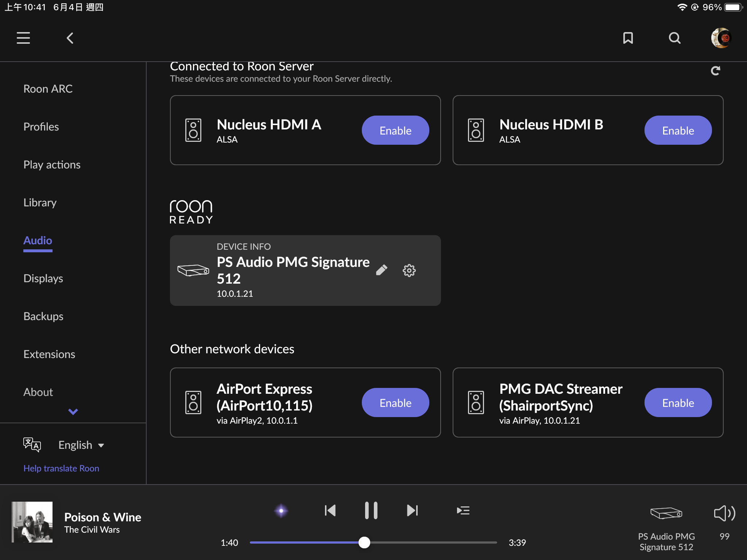Screen dimensions: 747x560
Task: Skip to the next track
Action: [x=413, y=510]
